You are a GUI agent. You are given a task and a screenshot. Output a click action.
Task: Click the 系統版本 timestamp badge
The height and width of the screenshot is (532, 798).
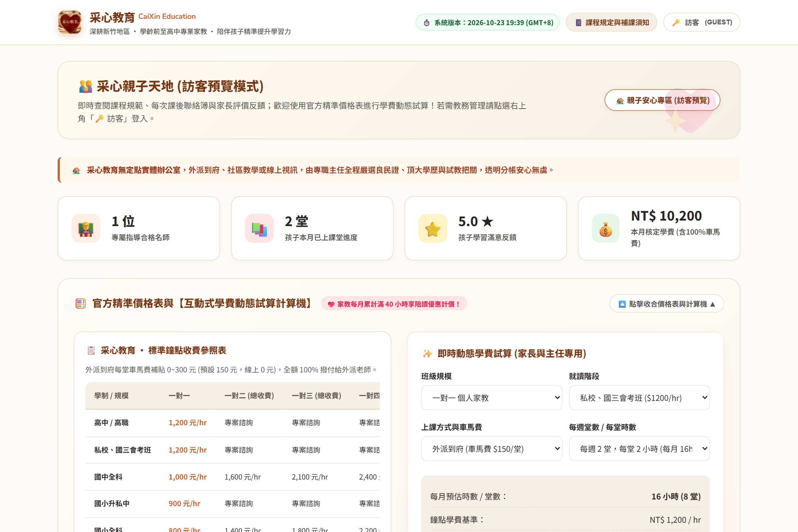(488, 23)
